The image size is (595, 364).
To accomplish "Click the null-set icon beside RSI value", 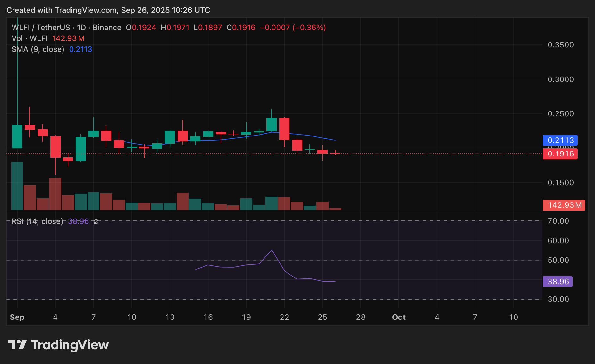I will pyautogui.click(x=96, y=221).
